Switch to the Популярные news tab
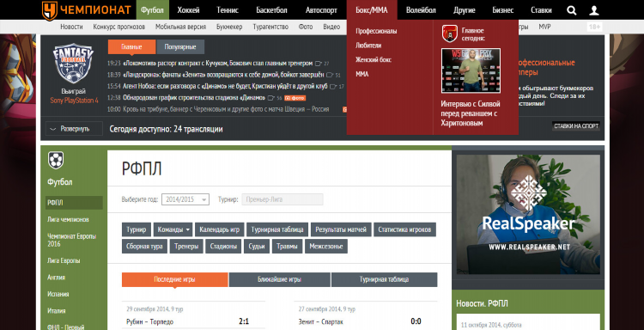This screenshot has width=644, height=330. pos(180,47)
